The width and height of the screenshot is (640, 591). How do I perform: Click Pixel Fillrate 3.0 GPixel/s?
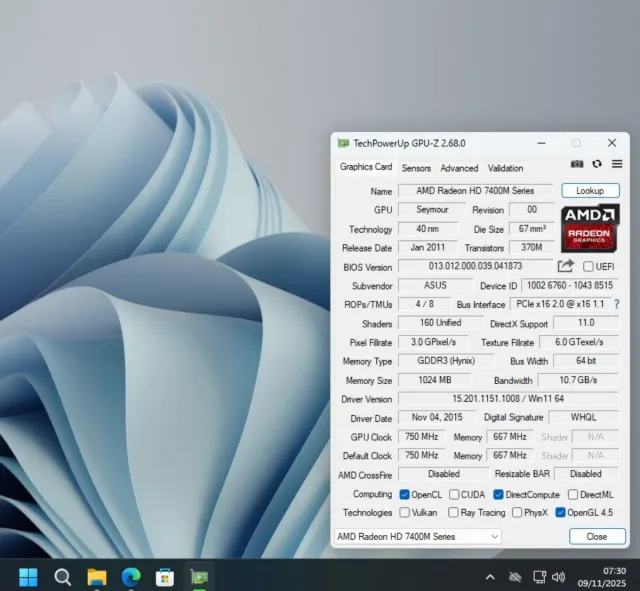[x=433, y=342]
